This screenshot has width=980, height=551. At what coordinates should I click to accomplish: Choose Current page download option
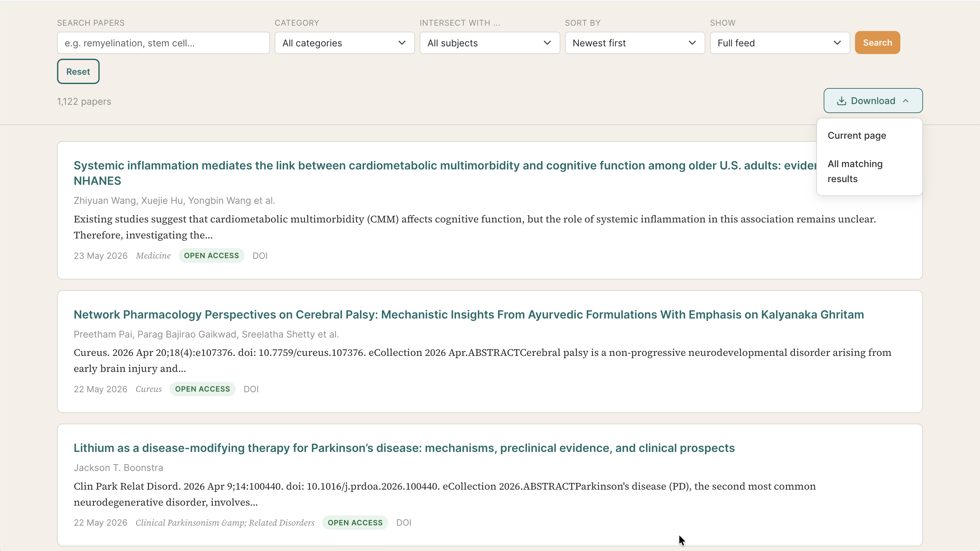869,135
